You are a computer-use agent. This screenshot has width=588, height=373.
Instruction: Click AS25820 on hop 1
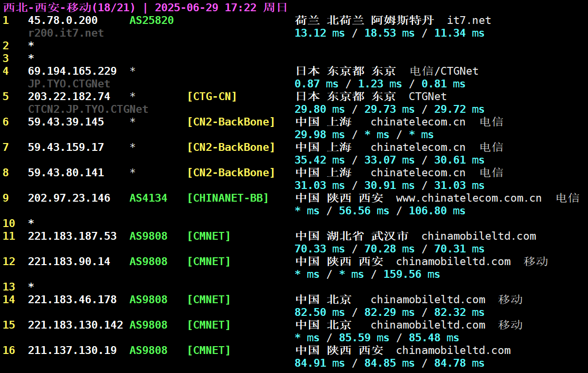[x=151, y=20]
